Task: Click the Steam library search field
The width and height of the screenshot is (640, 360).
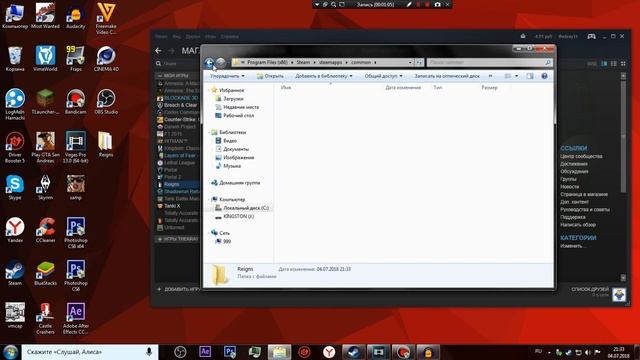Action: point(178,64)
